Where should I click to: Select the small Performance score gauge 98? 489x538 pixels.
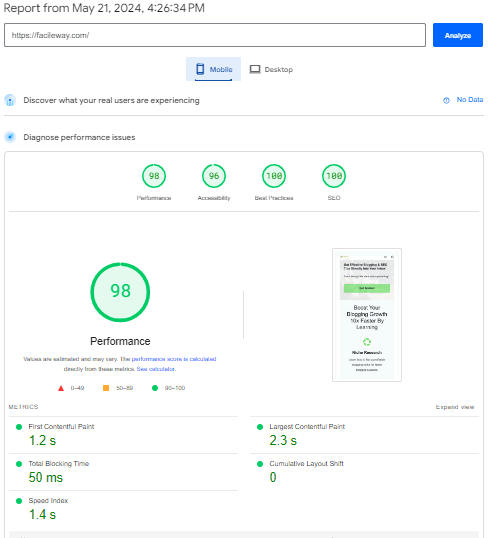pyautogui.click(x=154, y=176)
